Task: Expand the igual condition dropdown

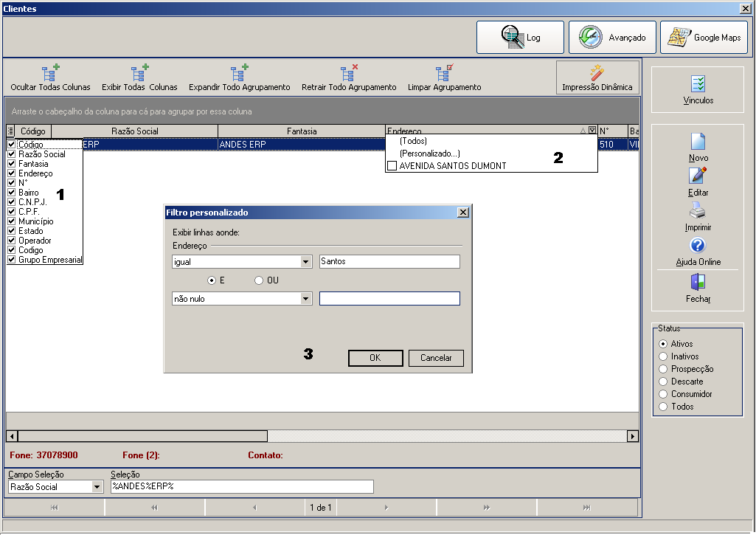Action: tap(305, 261)
